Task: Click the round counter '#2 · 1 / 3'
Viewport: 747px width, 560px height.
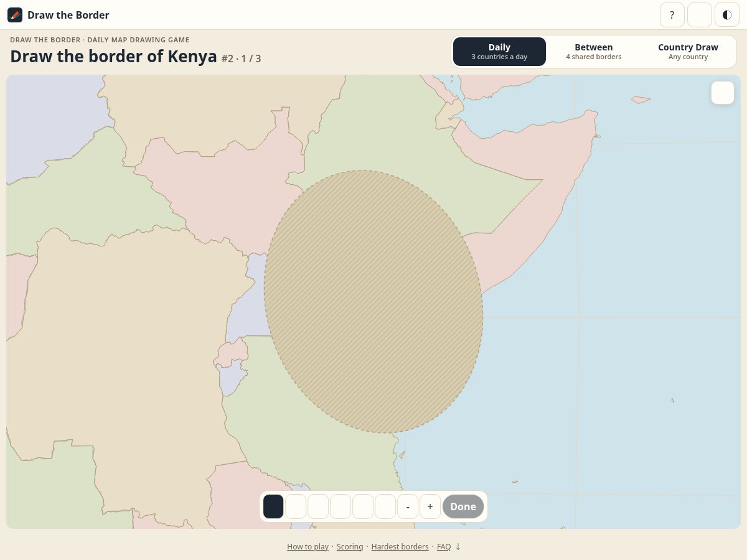Action: 241,58
